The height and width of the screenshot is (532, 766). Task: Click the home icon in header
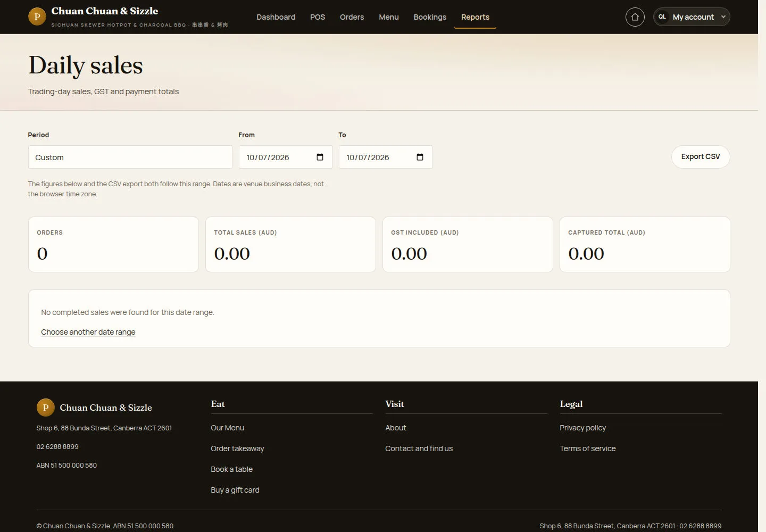(x=635, y=17)
